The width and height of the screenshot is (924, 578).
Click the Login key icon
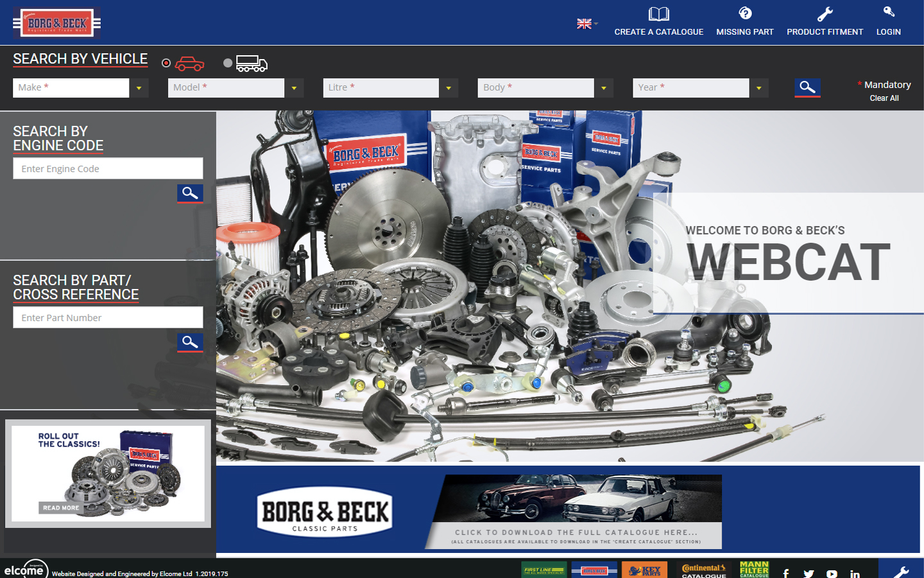click(x=889, y=12)
